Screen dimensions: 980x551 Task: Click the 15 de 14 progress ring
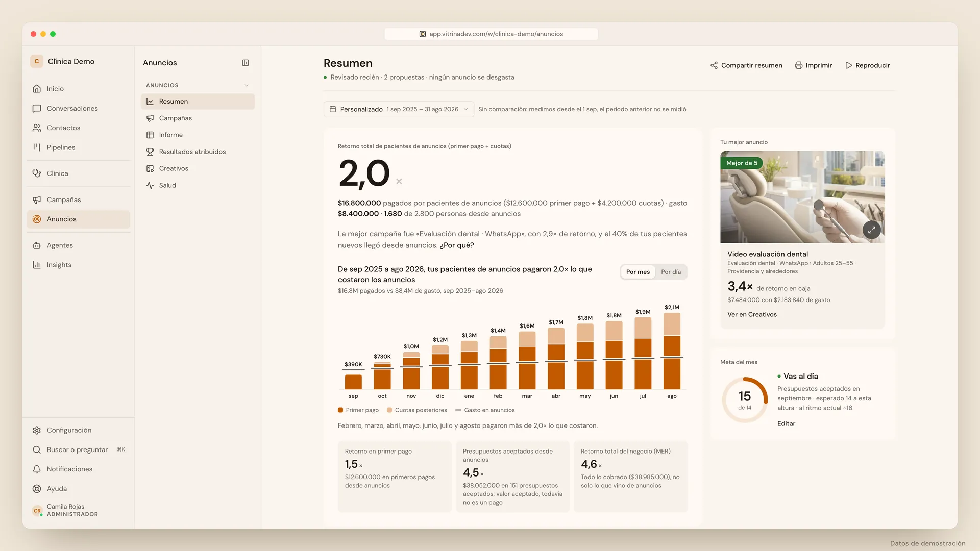(745, 400)
